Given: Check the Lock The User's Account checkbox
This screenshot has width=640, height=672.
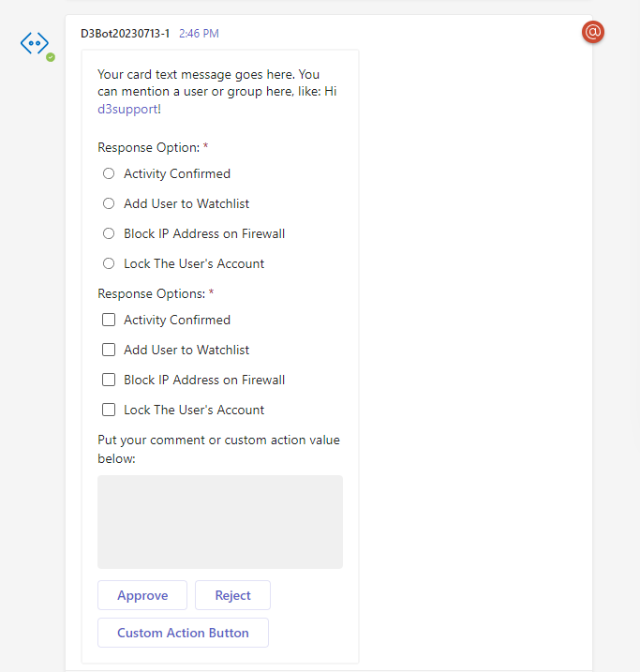Looking at the screenshot, I should coord(109,410).
